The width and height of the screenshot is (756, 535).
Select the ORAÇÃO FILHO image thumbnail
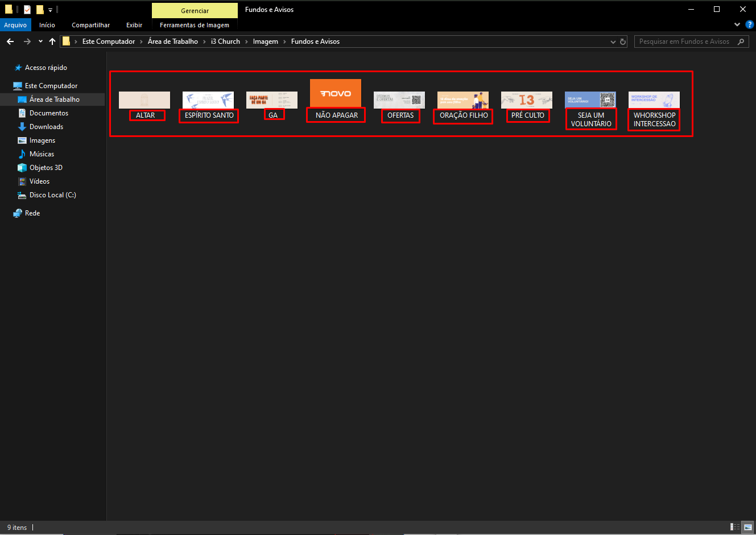463,100
